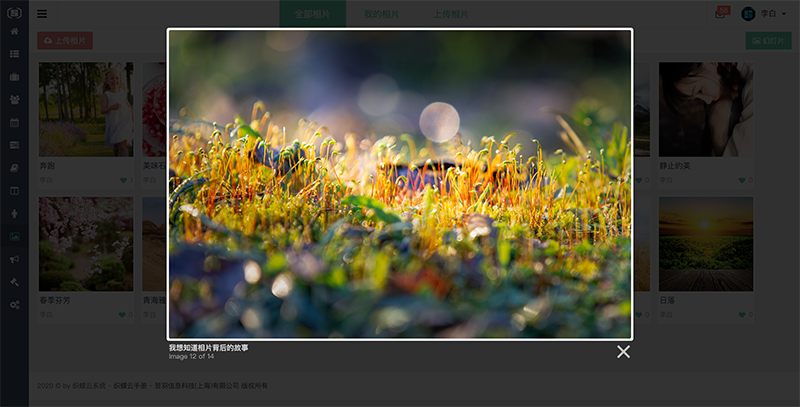Open the calendar icon in the sidebar
The height and width of the screenshot is (407, 800).
[14, 123]
